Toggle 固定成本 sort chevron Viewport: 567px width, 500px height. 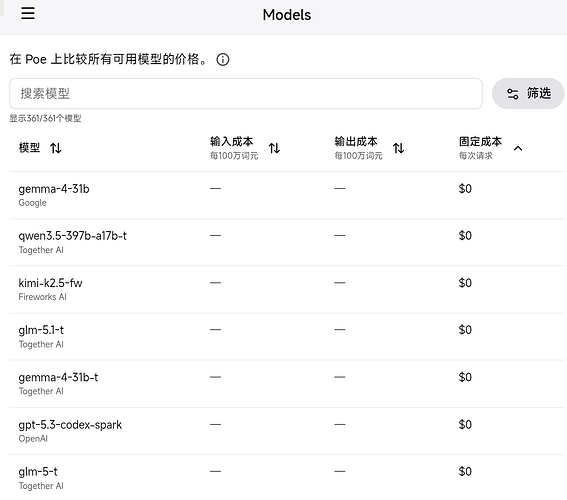(x=518, y=148)
